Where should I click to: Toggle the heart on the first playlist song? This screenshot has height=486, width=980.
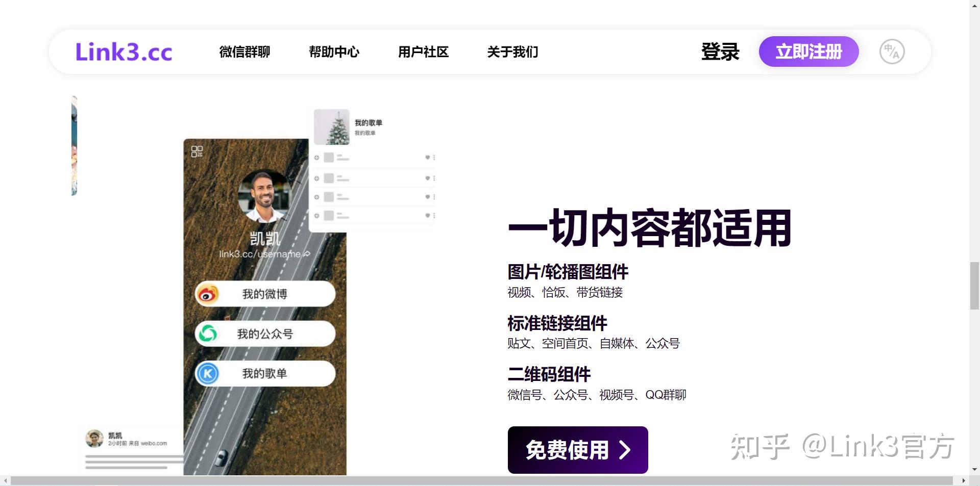point(427,158)
